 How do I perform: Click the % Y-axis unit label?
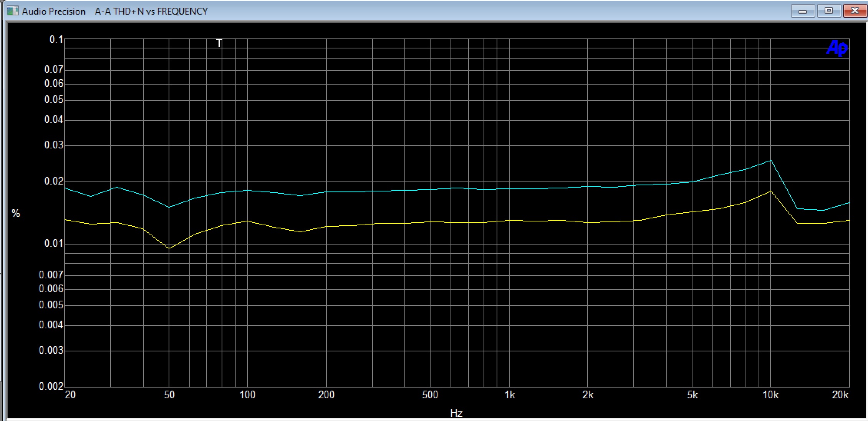click(16, 213)
